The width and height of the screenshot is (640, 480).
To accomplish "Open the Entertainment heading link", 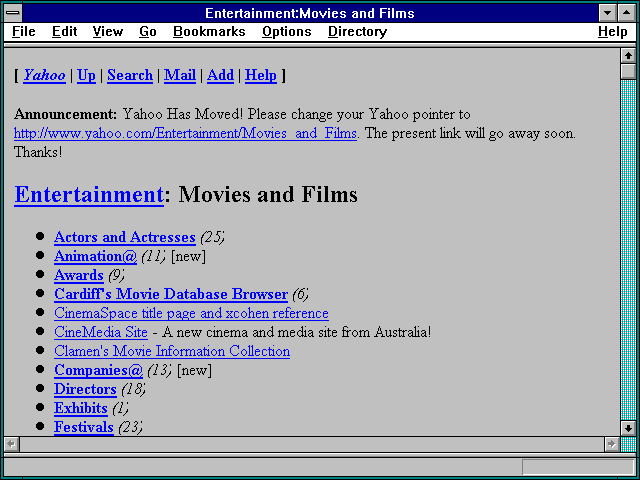I will [x=89, y=194].
